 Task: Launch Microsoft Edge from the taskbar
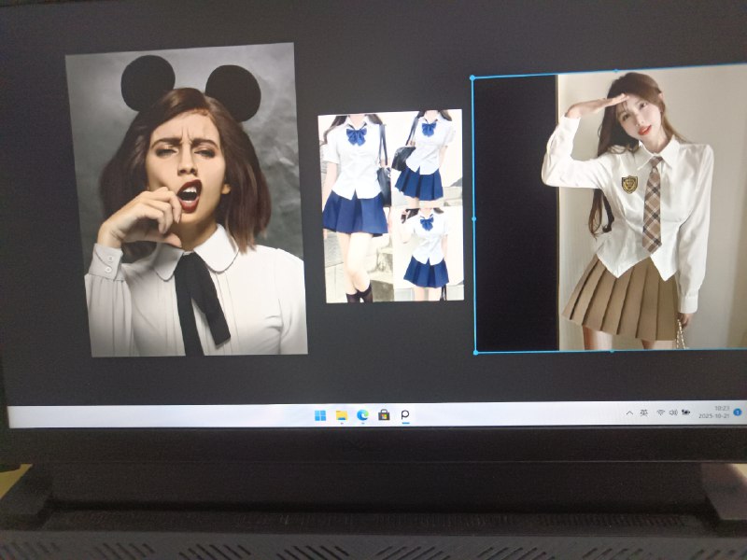point(362,415)
